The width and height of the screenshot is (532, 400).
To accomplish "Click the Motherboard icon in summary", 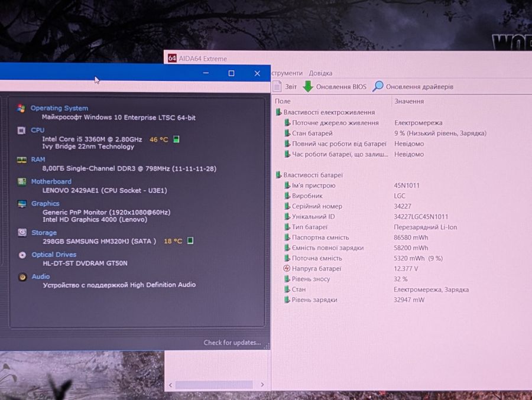I will click(22, 181).
